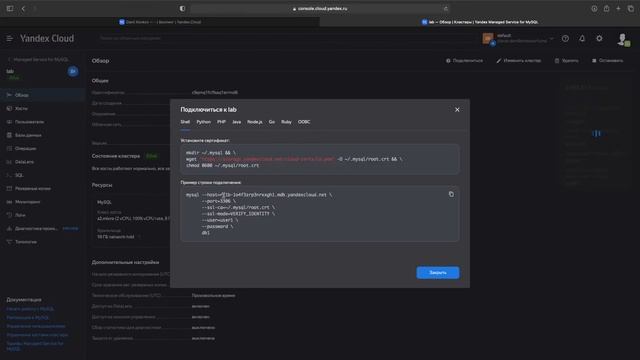Open the settings gear icon

599,38
